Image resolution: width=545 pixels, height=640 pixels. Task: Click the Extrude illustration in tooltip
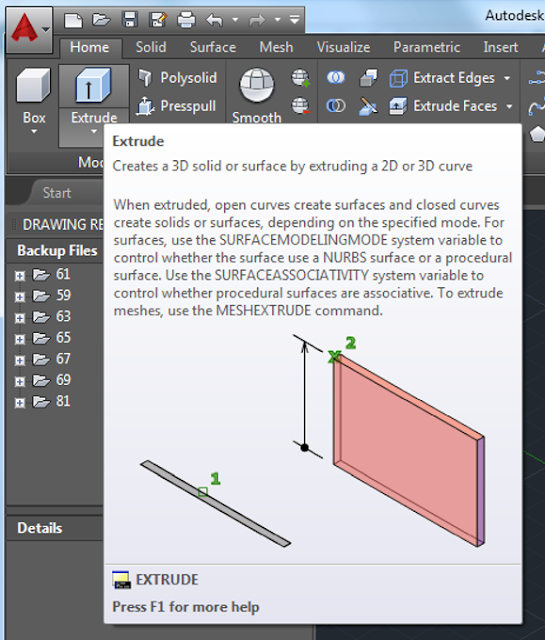click(313, 441)
